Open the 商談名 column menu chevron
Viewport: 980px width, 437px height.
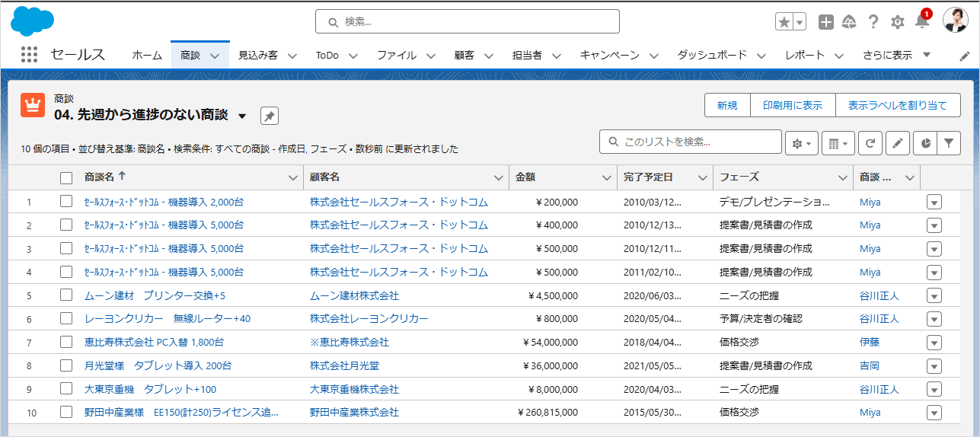click(x=293, y=177)
